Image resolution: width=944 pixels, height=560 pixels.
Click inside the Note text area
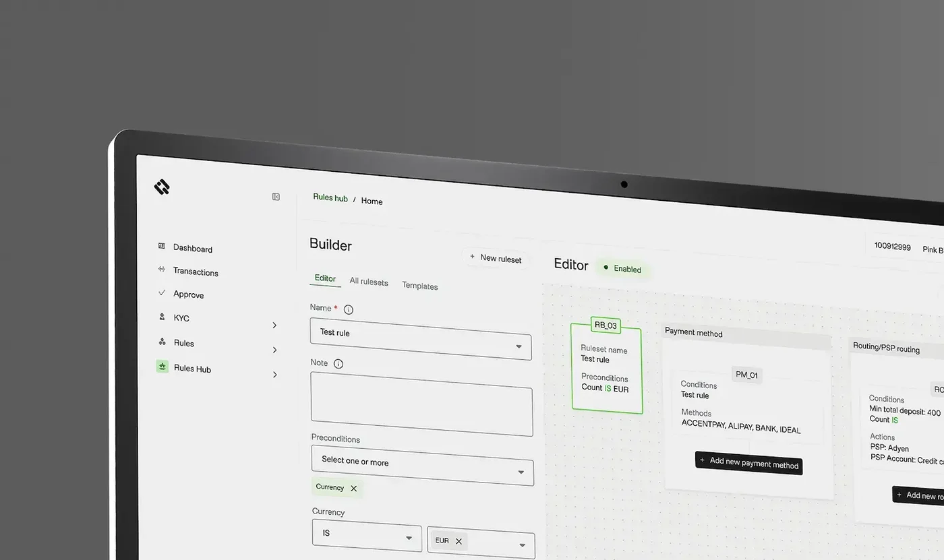coord(421,404)
